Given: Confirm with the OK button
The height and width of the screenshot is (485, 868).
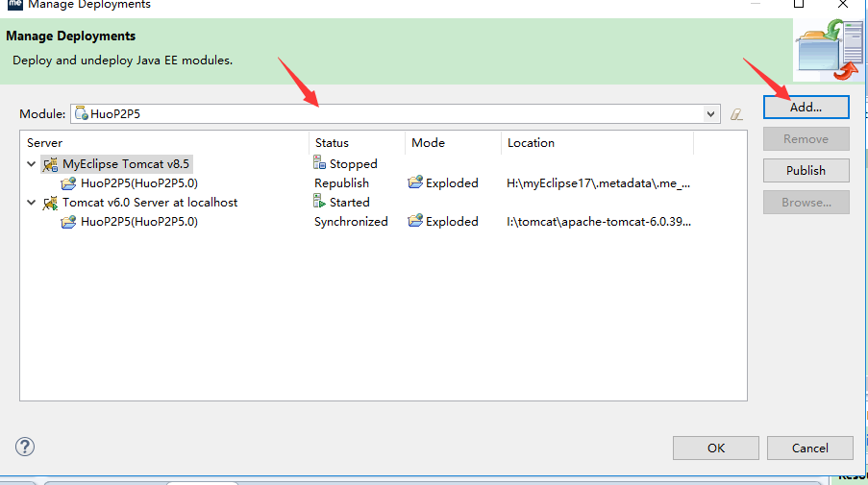Looking at the screenshot, I should pyautogui.click(x=716, y=448).
